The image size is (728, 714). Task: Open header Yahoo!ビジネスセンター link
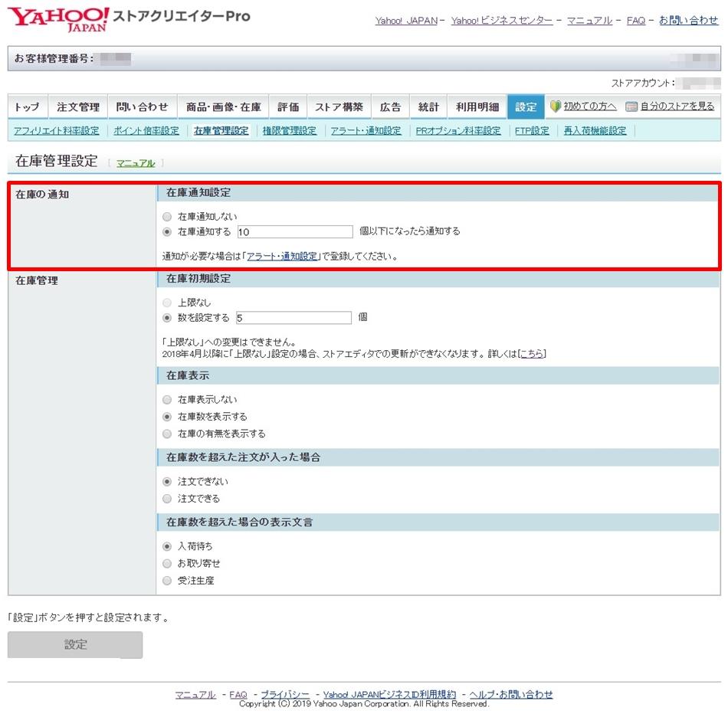tap(502, 21)
